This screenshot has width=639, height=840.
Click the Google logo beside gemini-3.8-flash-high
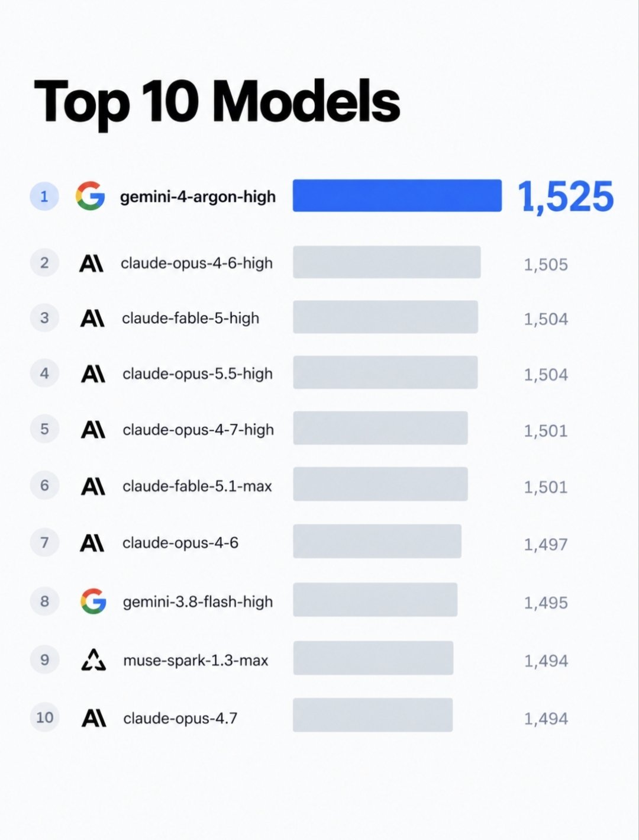tap(93, 601)
